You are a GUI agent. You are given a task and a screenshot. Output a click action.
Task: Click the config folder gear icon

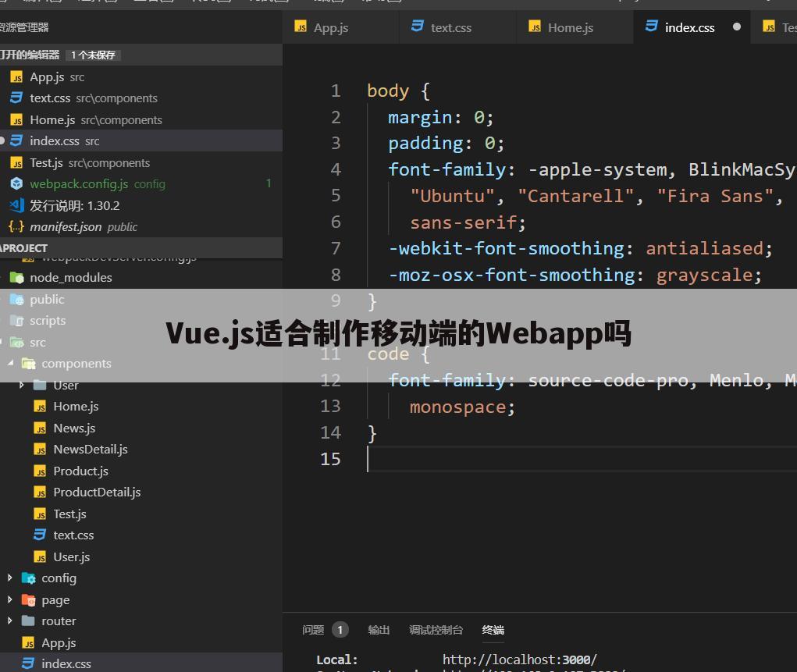(x=28, y=578)
